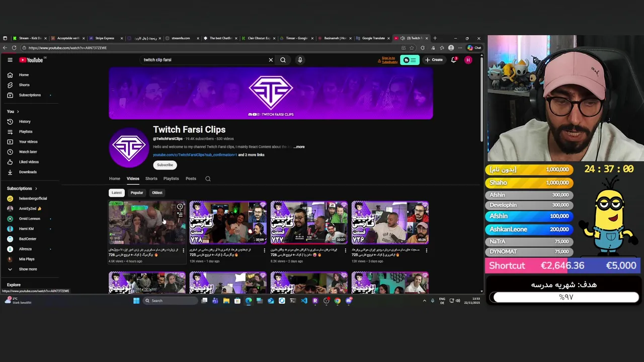The image size is (644, 362).
Task: Start voice search with microphone icon
Action: (300, 60)
